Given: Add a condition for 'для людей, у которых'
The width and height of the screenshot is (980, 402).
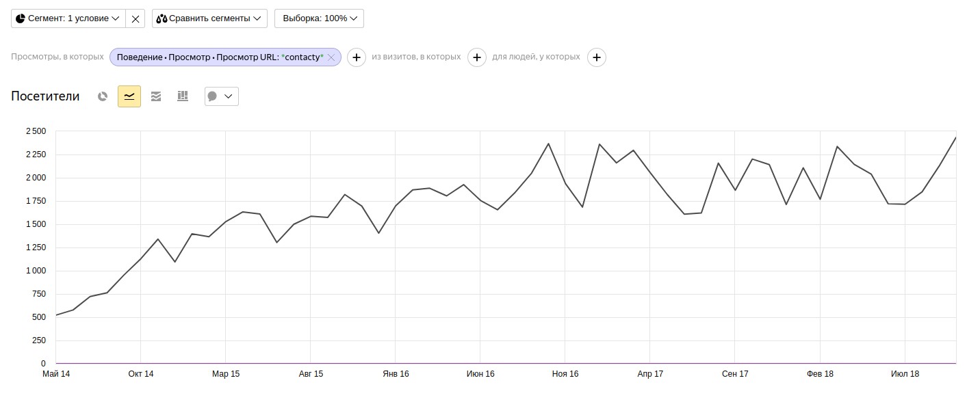Looking at the screenshot, I should (597, 57).
